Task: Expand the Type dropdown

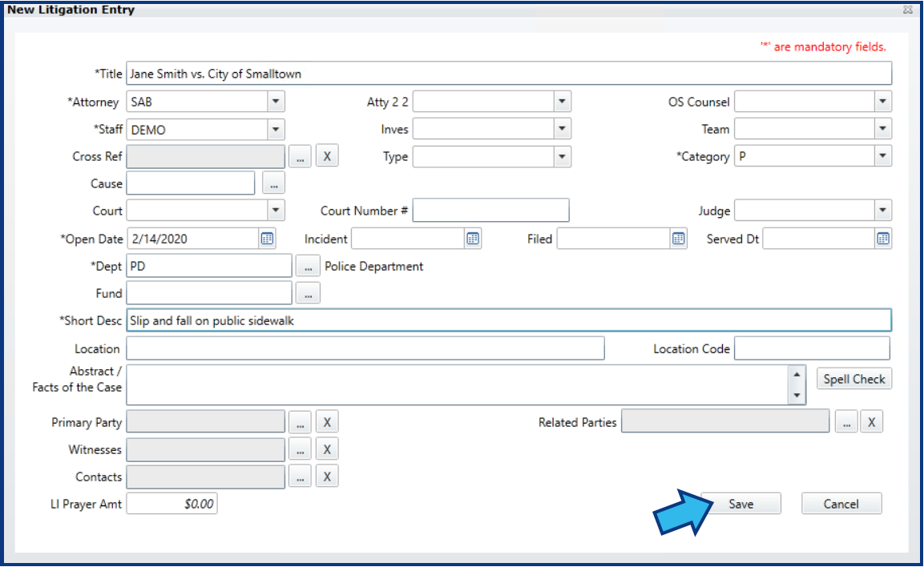Action: (x=563, y=157)
